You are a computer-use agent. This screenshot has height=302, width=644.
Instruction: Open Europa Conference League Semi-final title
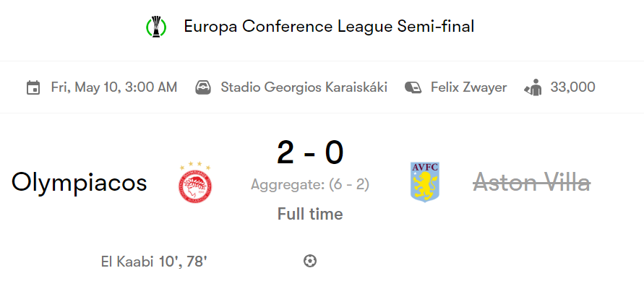(329, 27)
